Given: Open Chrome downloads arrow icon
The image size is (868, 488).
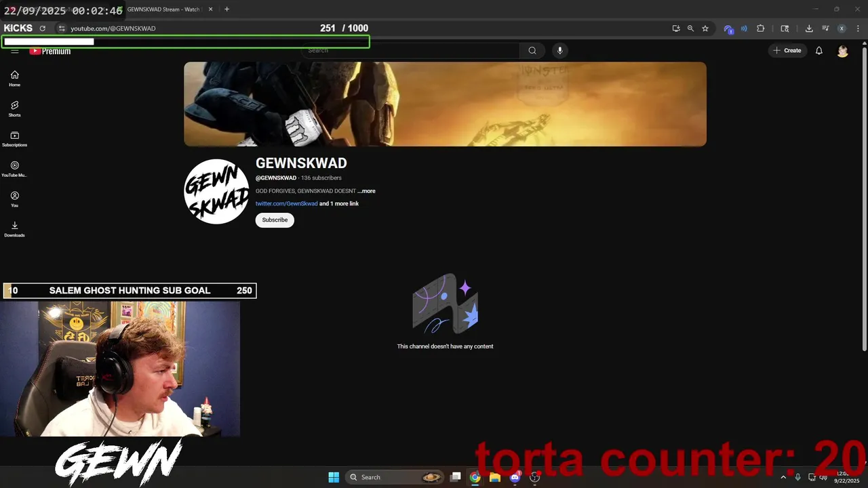Looking at the screenshot, I should (809, 28).
